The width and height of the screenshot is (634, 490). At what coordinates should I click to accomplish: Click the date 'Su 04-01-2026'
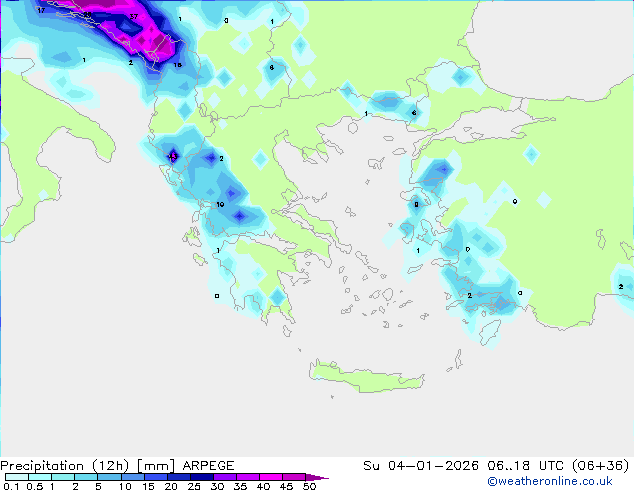pyautogui.click(x=421, y=466)
